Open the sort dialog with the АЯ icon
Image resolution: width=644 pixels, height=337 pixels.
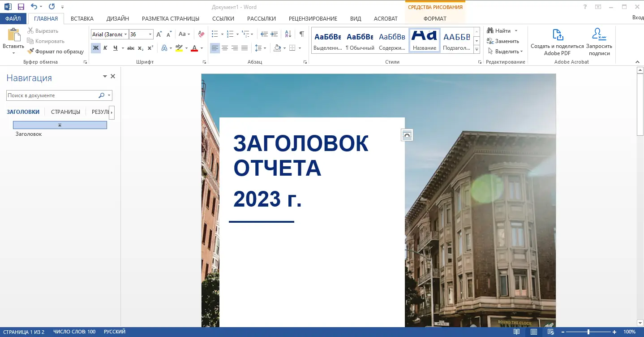pos(288,34)
